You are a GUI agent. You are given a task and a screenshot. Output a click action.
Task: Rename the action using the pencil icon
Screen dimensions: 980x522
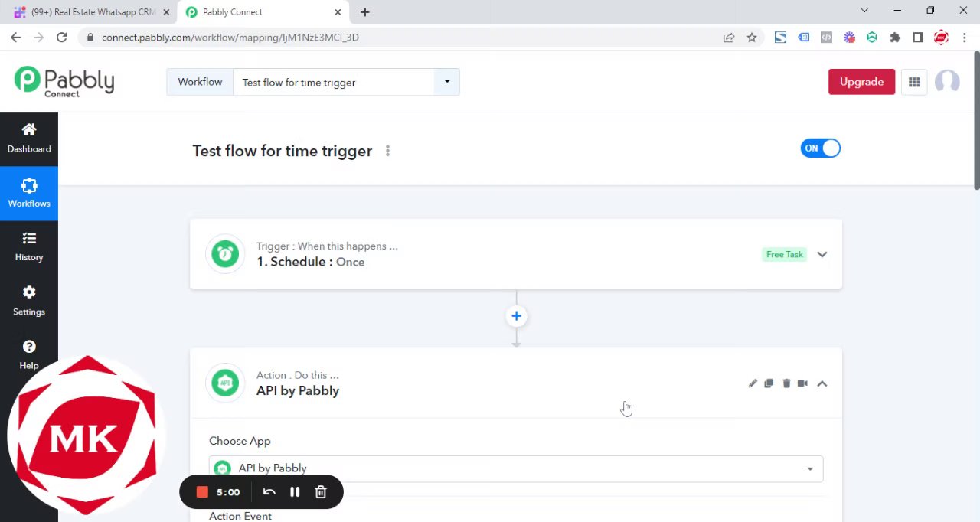point(753,383)
